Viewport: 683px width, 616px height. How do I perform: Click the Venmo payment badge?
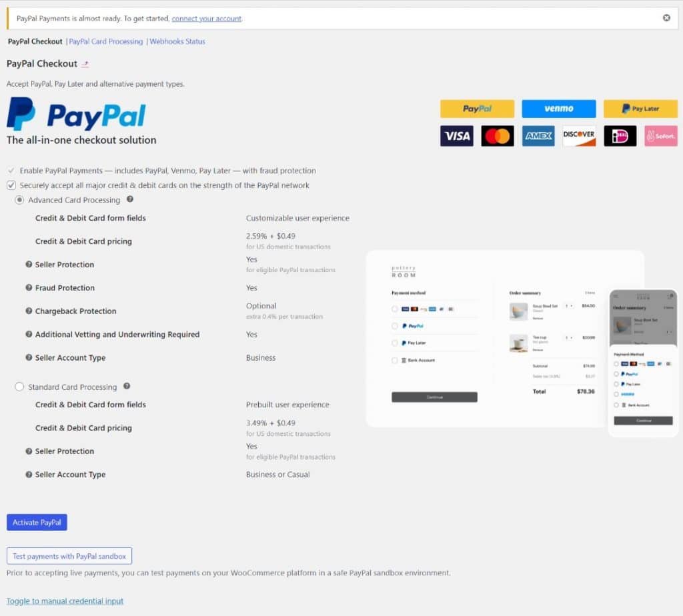pyautogui.click(x=559, y=109)
